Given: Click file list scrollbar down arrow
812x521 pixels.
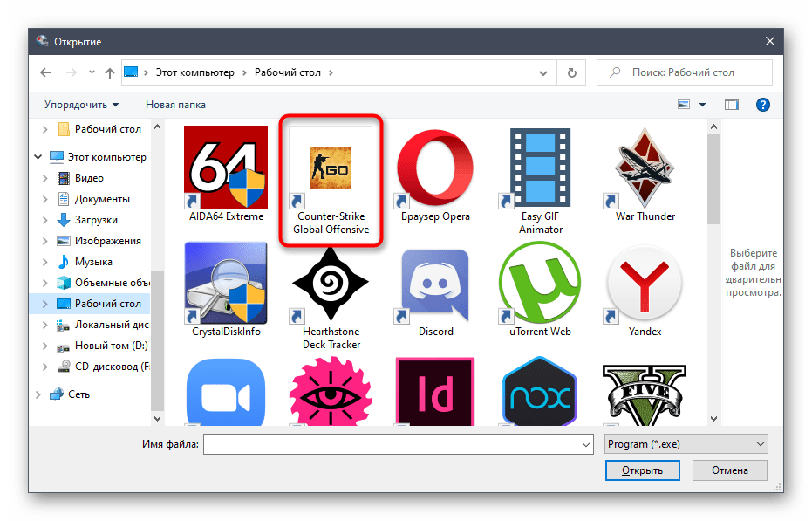Looking at the screenshot, I should click(x=713, y=418).
